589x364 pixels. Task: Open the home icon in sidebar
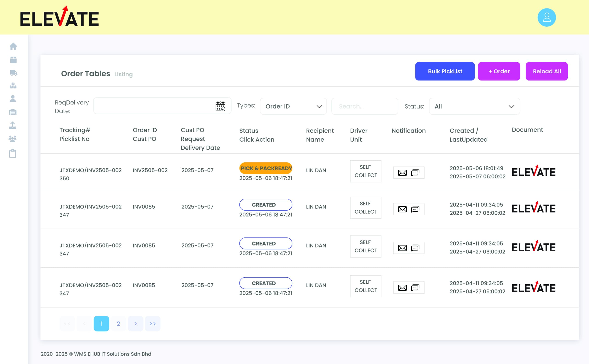tap(13, 46)
